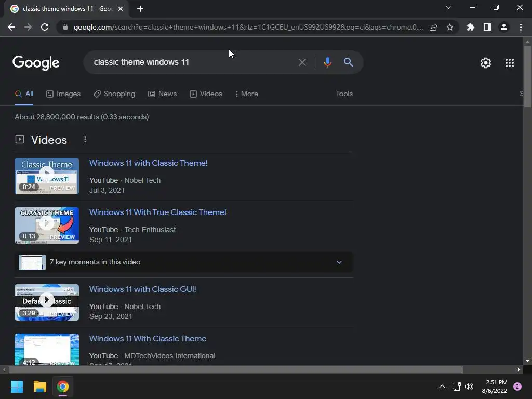The image size is (532, 399).
Task: Open volume control tray icon
Action: [x=469, y=387]
